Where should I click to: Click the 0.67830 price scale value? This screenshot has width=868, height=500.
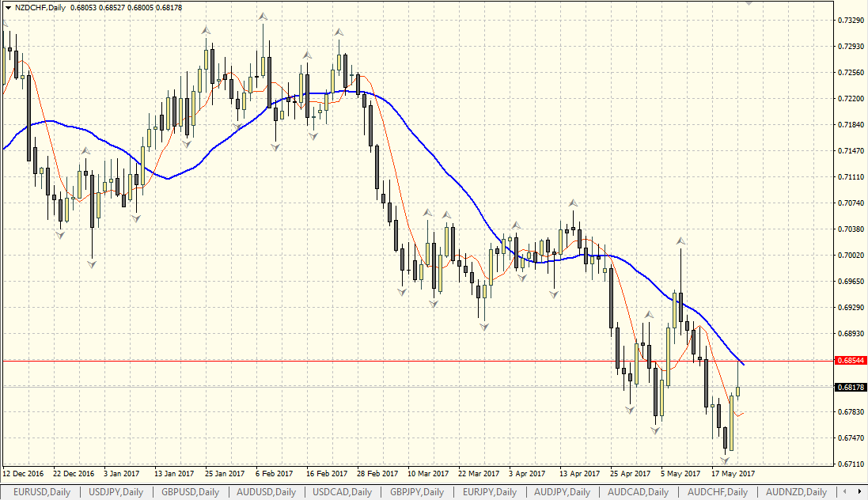[851, 412]
